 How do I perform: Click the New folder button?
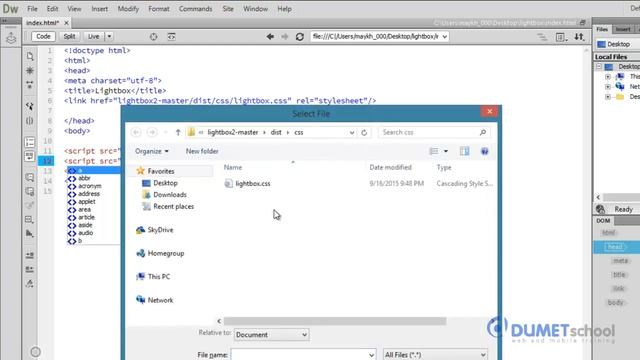[202, 151]
